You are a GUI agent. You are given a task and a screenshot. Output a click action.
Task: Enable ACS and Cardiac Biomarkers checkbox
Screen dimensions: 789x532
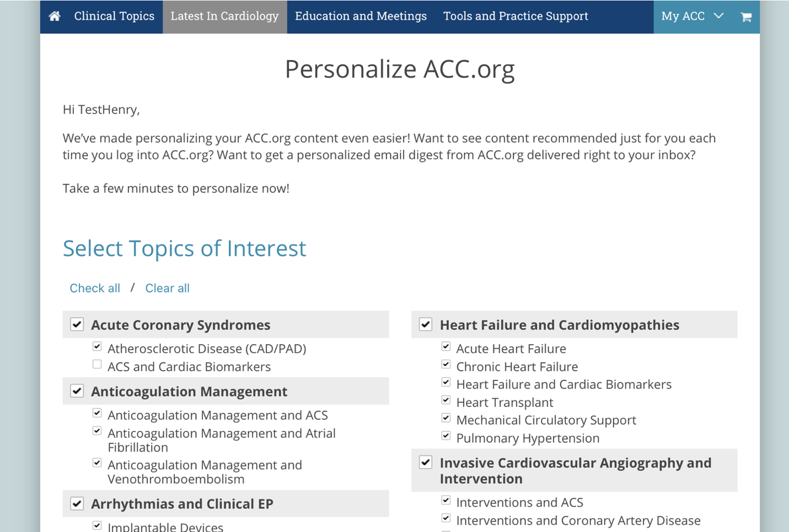[97, 364]
